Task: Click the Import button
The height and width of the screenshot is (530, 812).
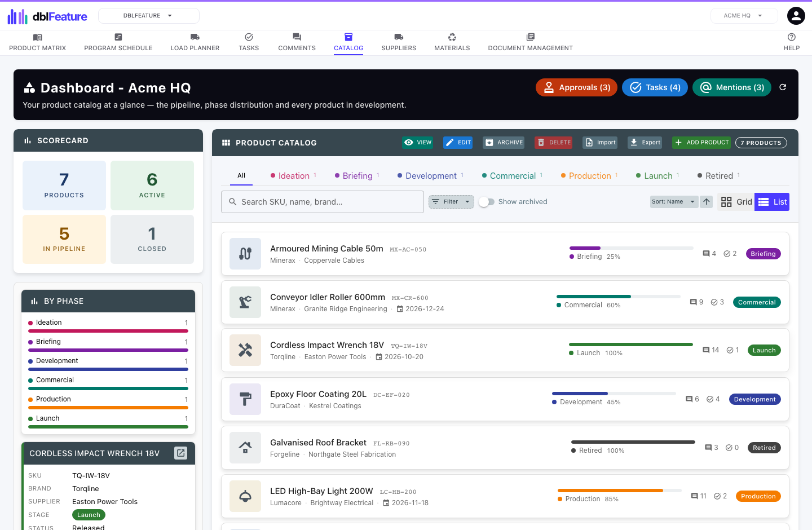Action: click(x=600, y=143)
